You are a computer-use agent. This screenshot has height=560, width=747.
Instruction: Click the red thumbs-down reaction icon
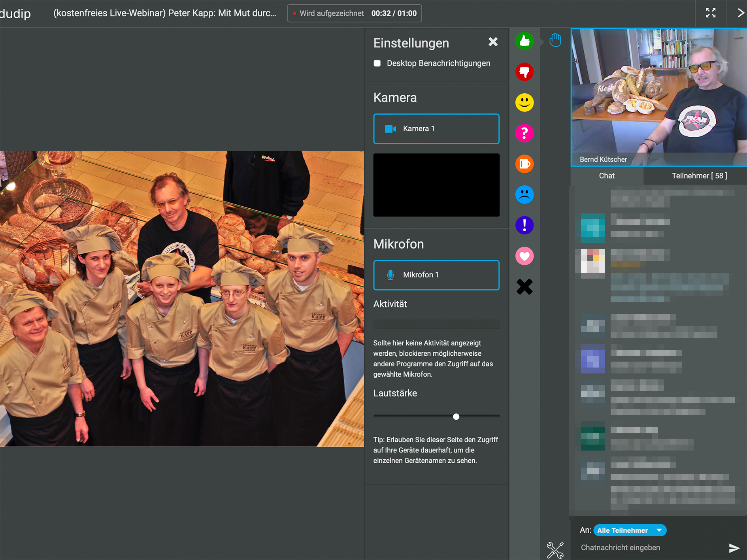524,72
